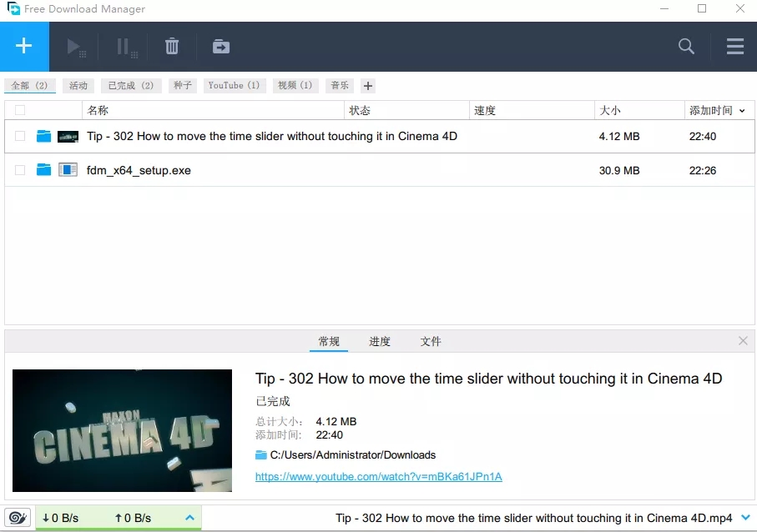Open the search magnifier icon
Screen dimensions: 757x532
686,47
